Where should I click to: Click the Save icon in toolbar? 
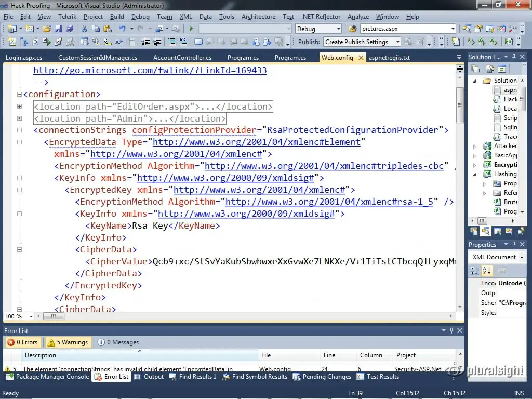58,29
